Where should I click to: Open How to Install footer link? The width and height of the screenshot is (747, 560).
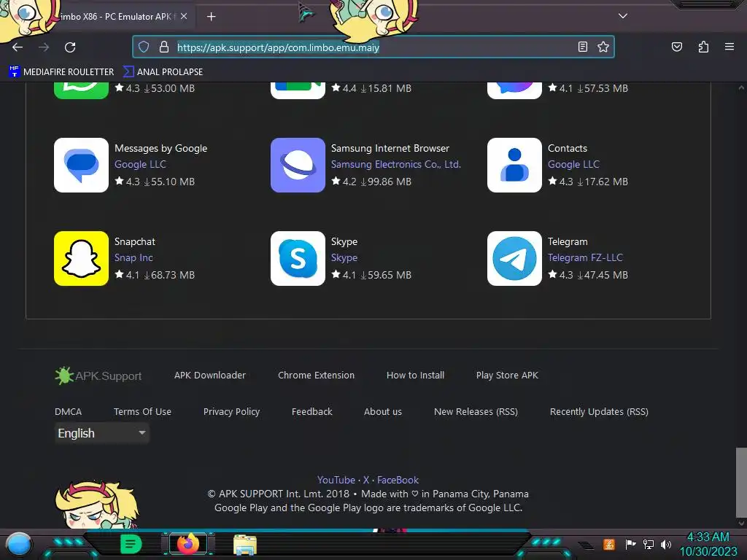(415, 376)
